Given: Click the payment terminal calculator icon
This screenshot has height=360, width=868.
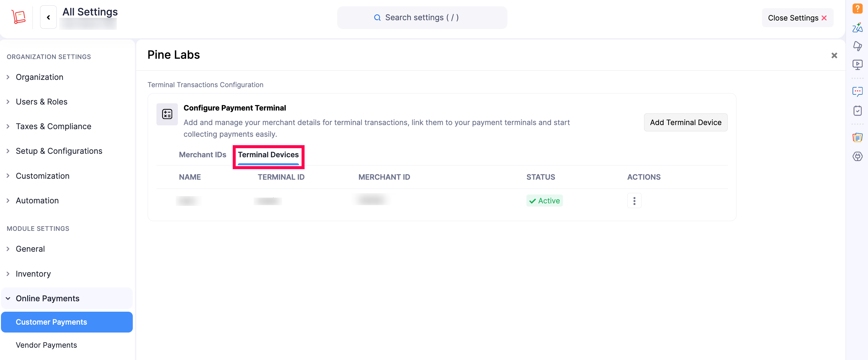Looking at the screenshot, I should point(167,114).
